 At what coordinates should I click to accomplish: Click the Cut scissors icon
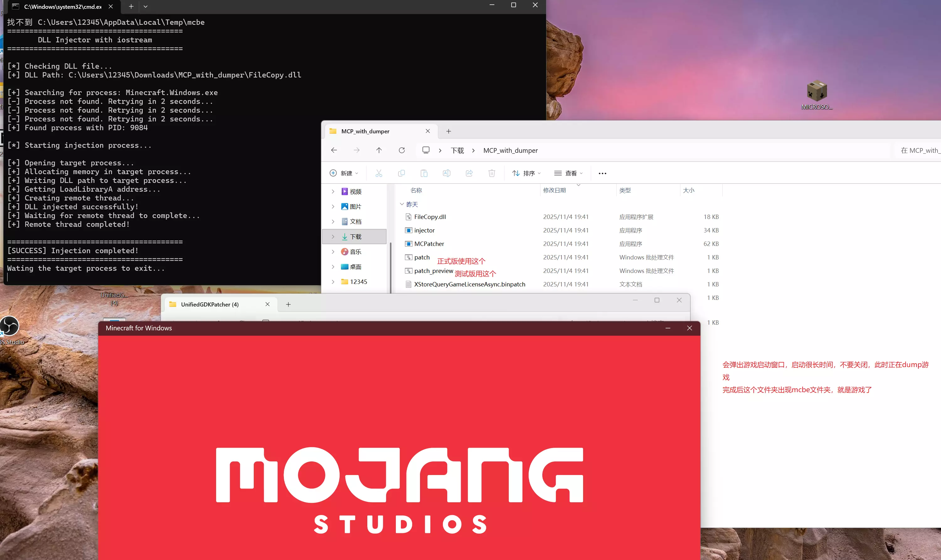coord(379,173)
